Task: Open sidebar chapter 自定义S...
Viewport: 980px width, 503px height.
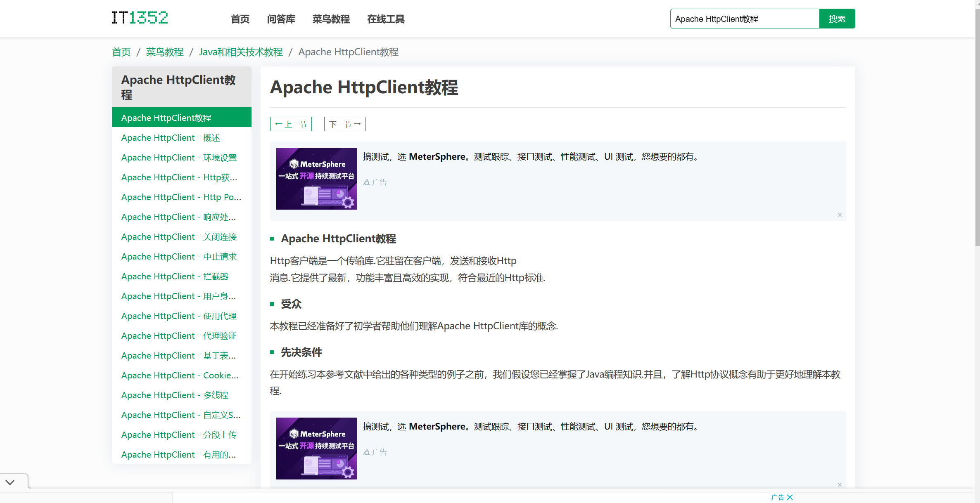Action: (x=182, y=415)
